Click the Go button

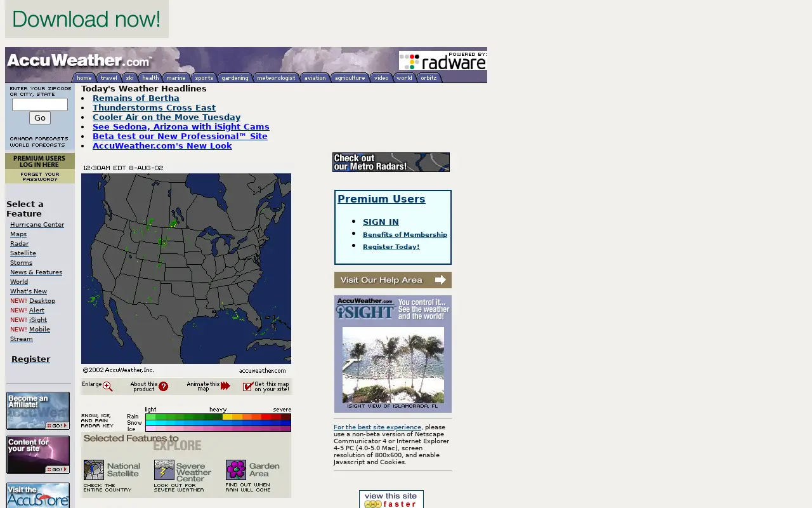[x=39, y=117]
